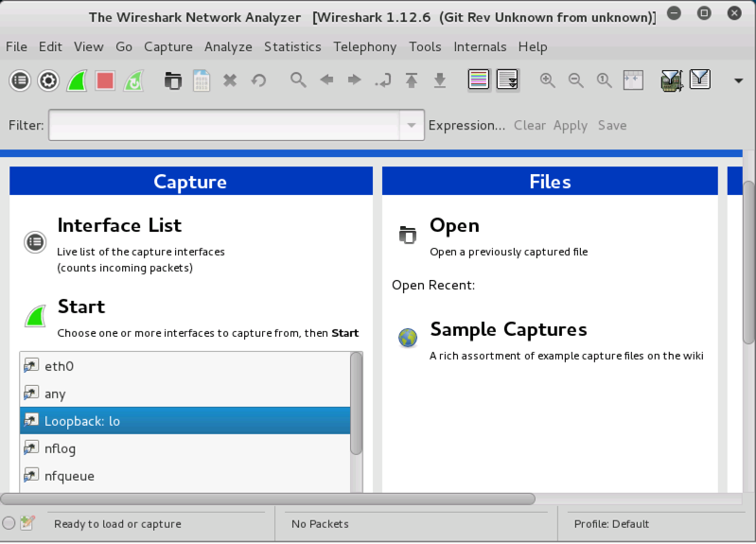Select eth0 in the interface list
The height and width of the screenshot is (544, 756).
pos(59,366)
